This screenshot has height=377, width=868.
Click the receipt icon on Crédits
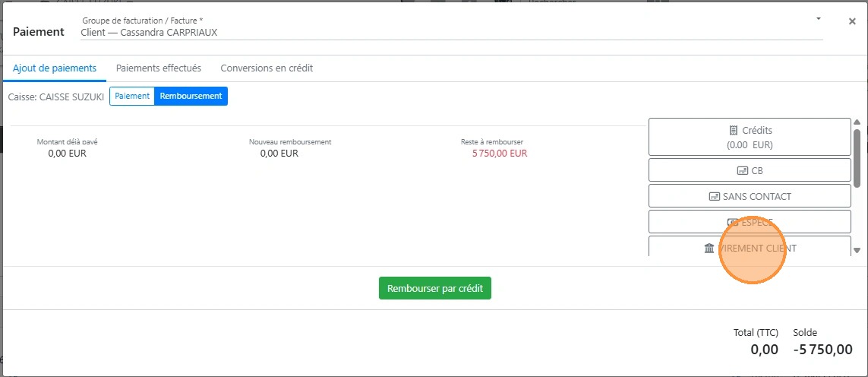734,131
